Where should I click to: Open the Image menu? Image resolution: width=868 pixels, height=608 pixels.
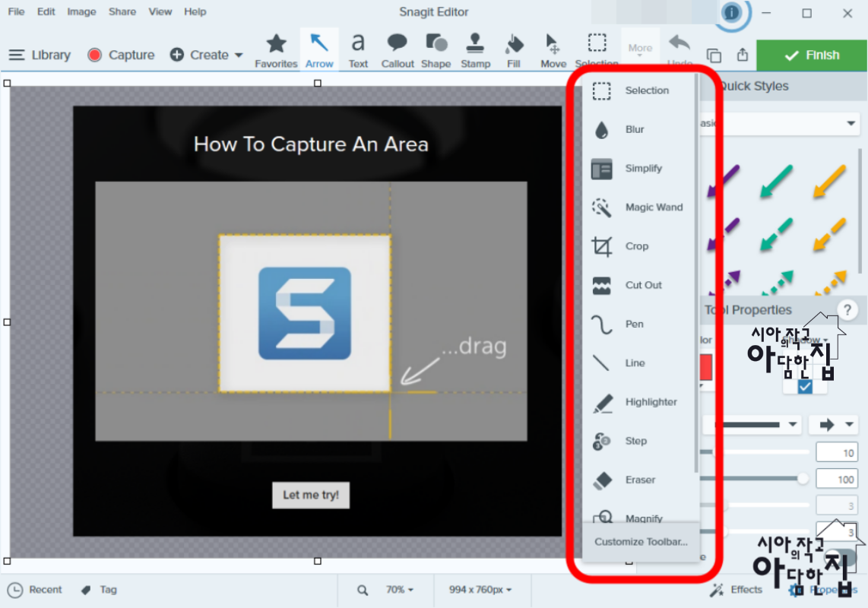coord(81,11)
